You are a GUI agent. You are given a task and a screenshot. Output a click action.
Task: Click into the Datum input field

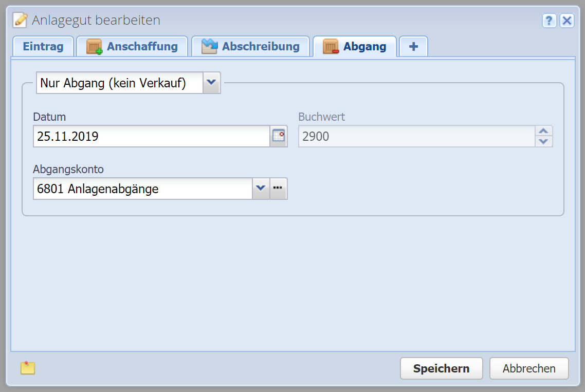click(x=152, y=136)
